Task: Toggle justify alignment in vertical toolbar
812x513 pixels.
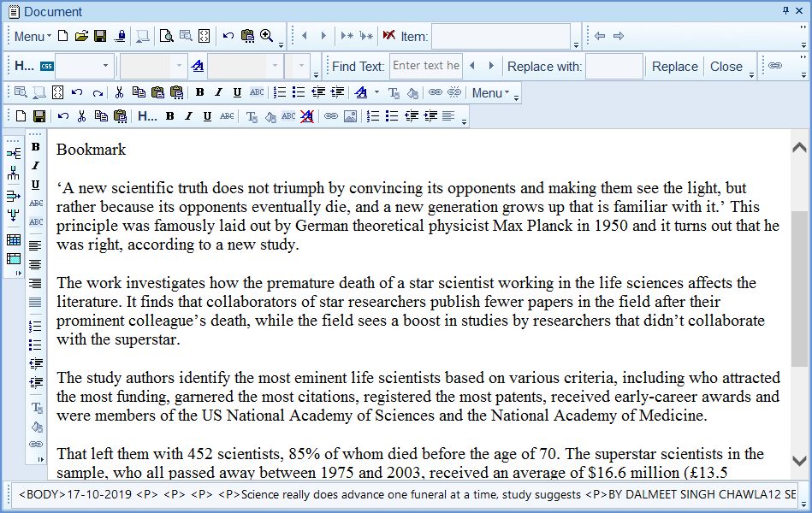Action: pos(35,303)
